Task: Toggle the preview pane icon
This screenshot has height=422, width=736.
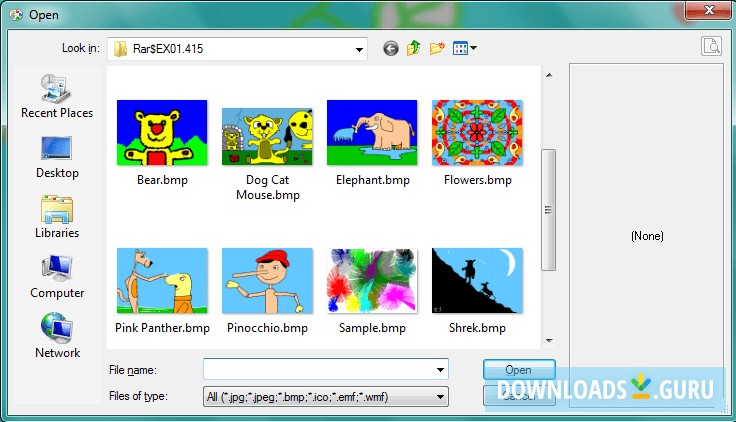Action: point(711,46)
